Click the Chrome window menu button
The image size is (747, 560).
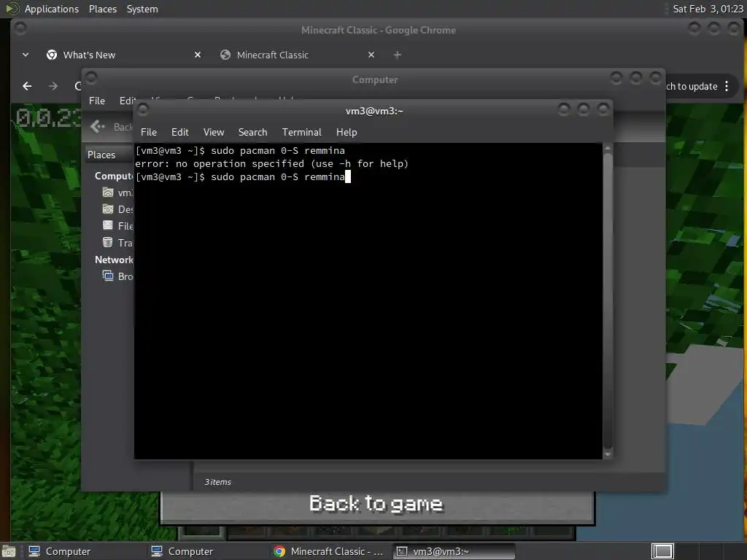tap(20, 28)
